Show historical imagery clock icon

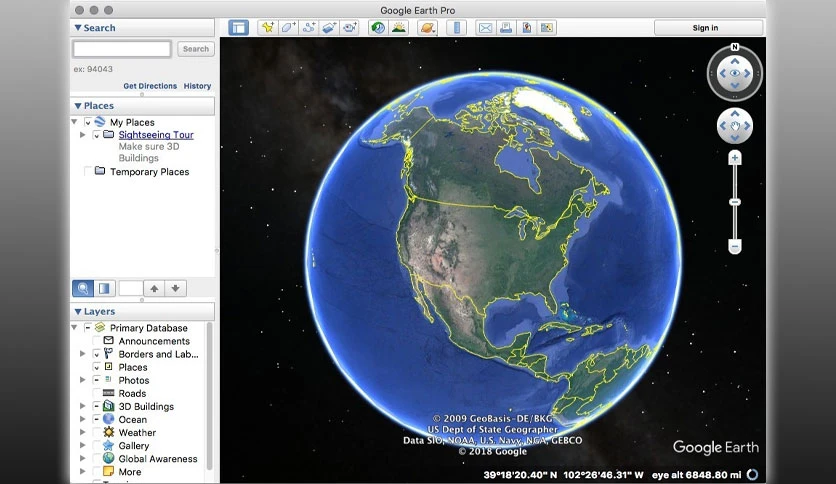pyautogui.click(x=378, y=28)
